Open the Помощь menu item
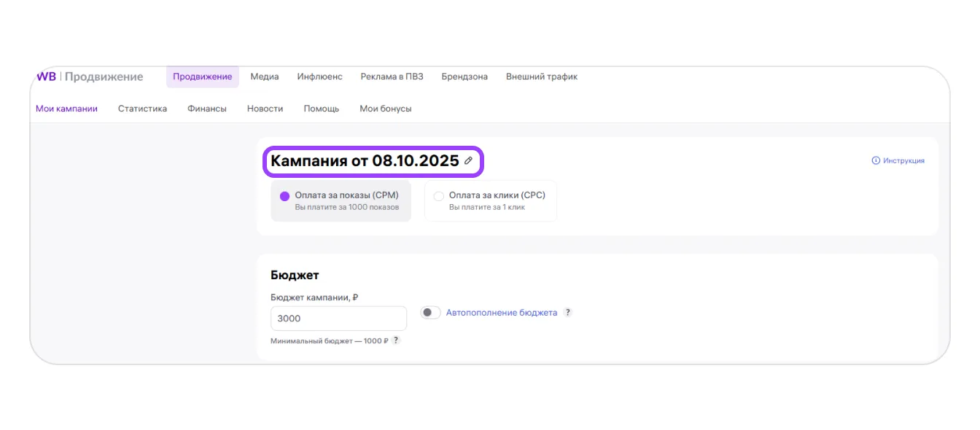980x430 pixels. 321,109
